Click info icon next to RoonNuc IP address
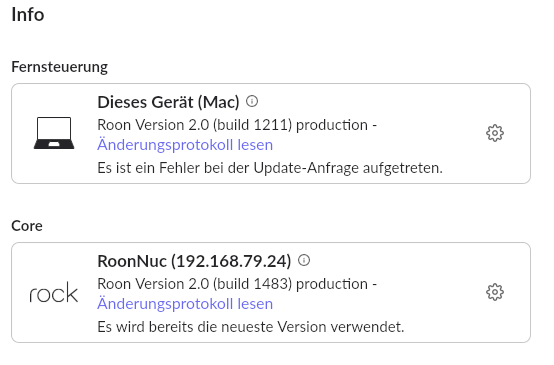The image size is (554, 365). [304, 260]
